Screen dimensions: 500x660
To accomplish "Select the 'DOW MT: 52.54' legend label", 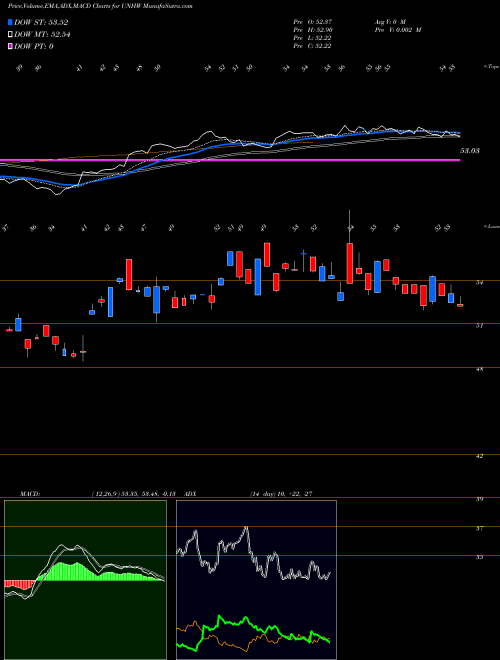I will point(42,35).
